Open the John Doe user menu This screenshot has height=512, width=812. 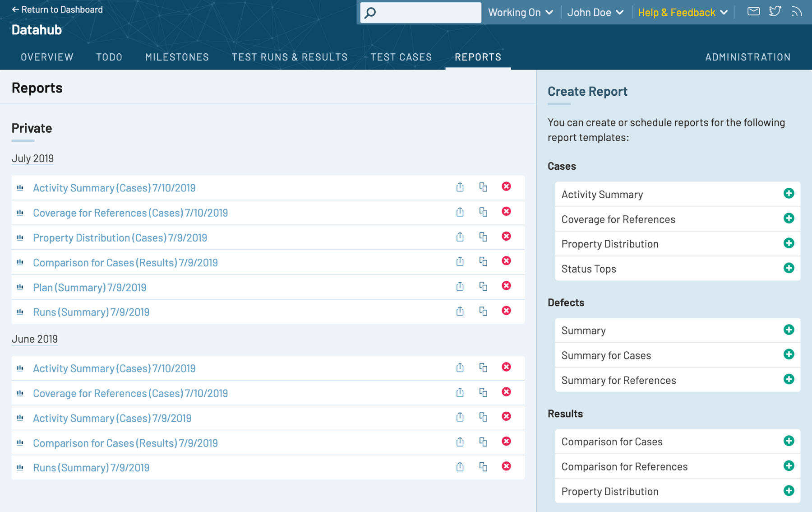click(595, 13)
